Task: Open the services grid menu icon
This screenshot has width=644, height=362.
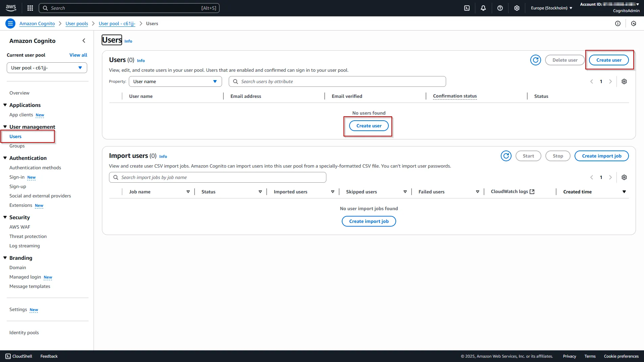Action: point(30,8)
